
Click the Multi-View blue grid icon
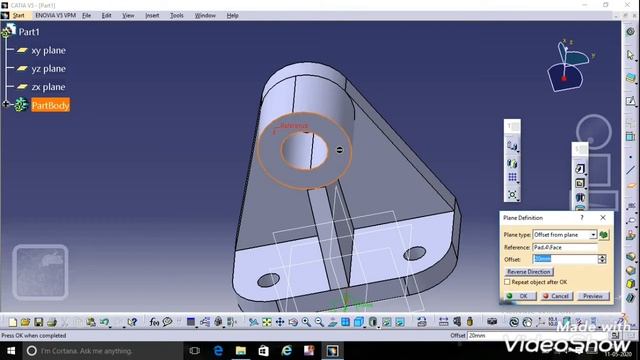345,322
